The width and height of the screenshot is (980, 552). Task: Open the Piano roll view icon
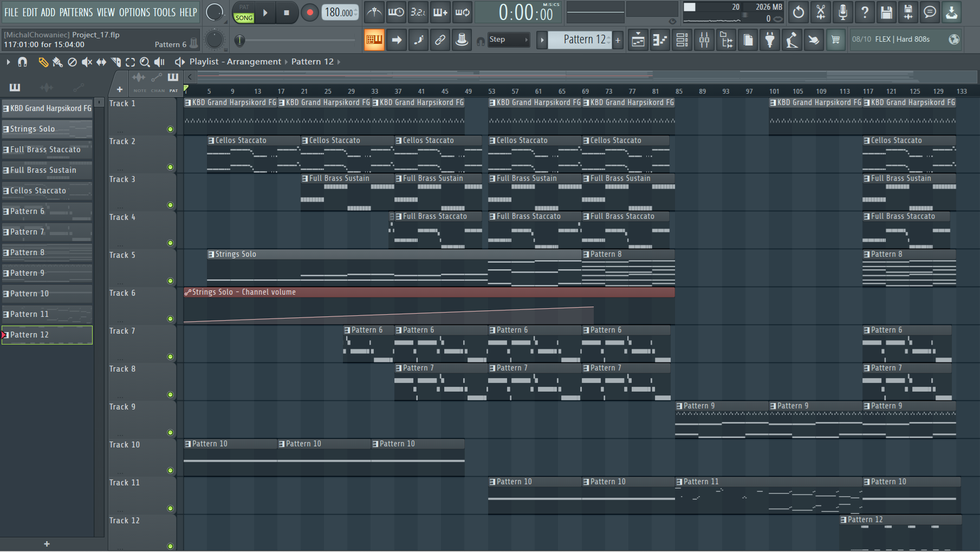coord(660,40)
